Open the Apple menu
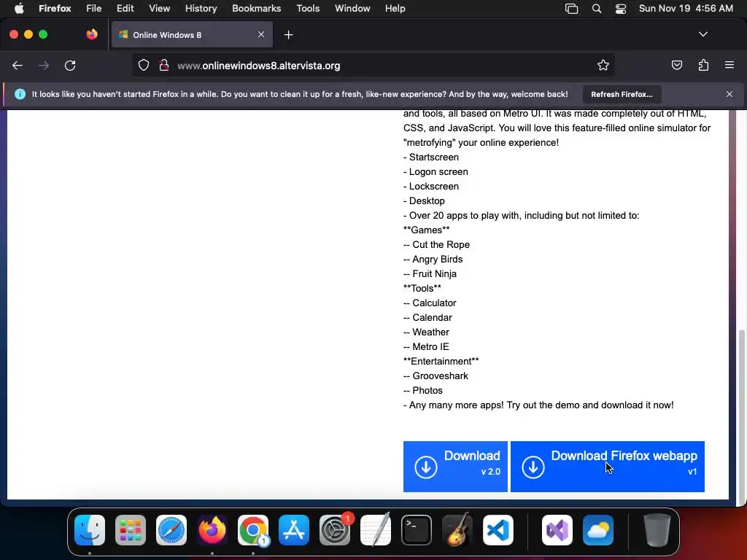The height and width of the screenshot is (560, 747). click(x=19, y=9)
